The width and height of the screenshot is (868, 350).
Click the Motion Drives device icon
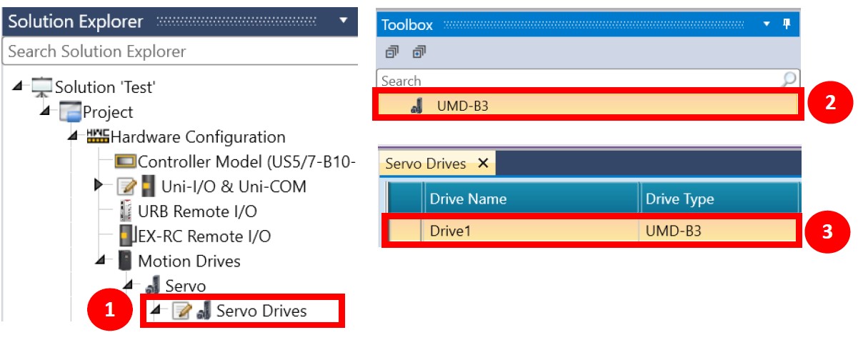point(125,261)
